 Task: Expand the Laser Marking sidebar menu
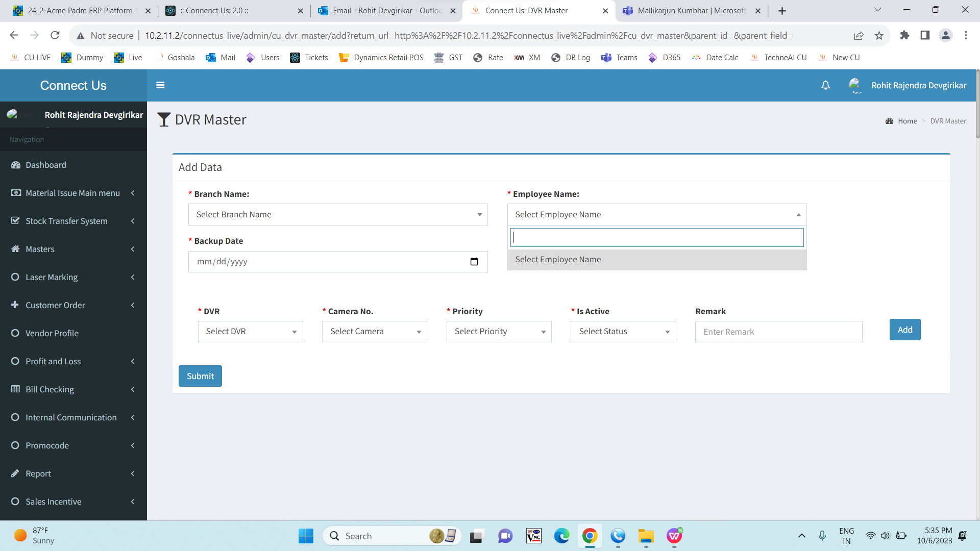(x=73, y=277)
